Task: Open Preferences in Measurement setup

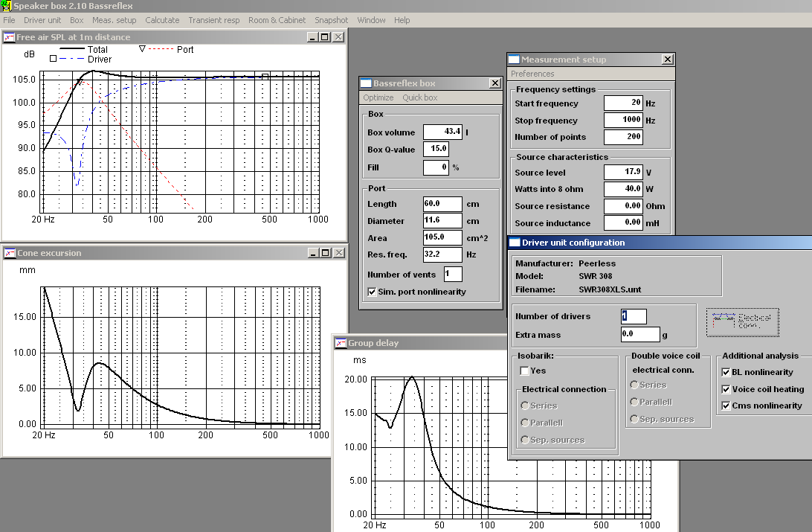Action: click(x=532, y=74)
